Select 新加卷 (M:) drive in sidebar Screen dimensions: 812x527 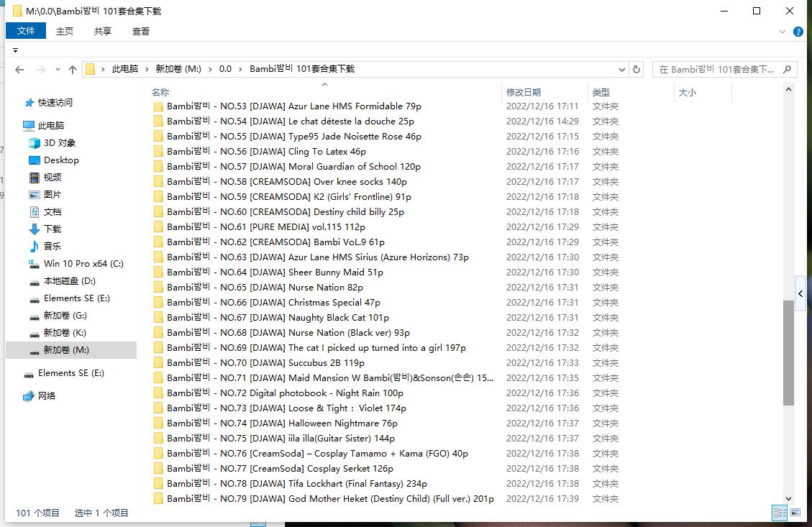click(71, 350)
